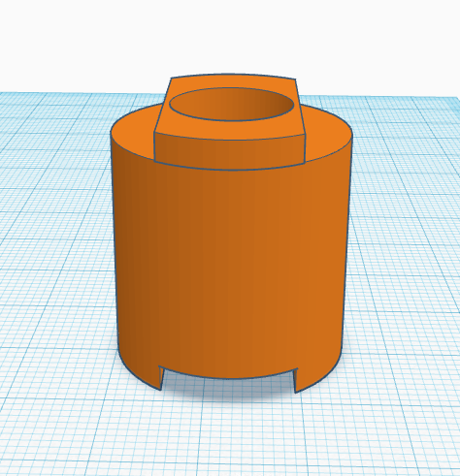Click the shadow beneath the cylinder
Viewport: 460px width, 476px height.
coord(228,390)
